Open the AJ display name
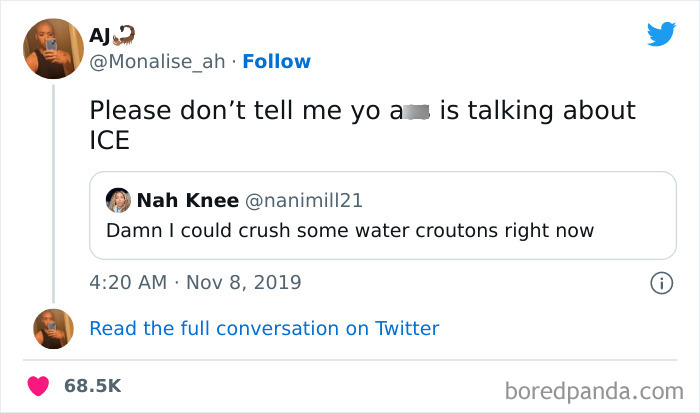This screenshot has width=700, height=413. click(100, 36)
